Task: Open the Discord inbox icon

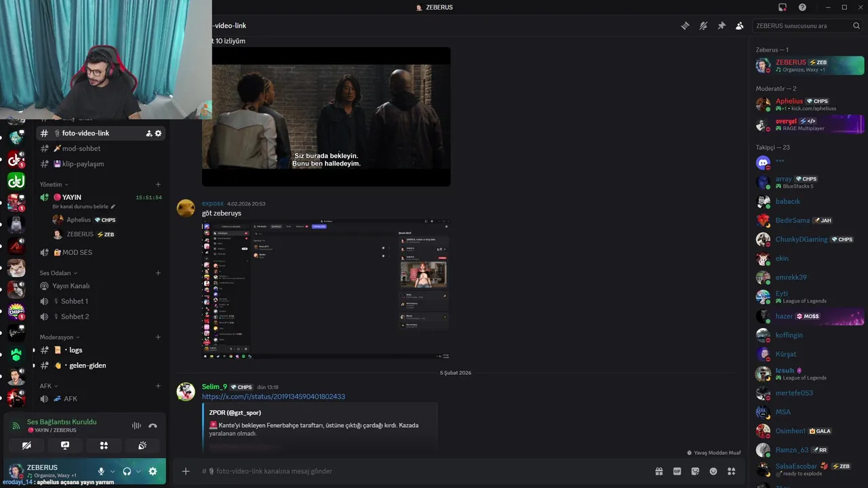Action: (783, 7)
